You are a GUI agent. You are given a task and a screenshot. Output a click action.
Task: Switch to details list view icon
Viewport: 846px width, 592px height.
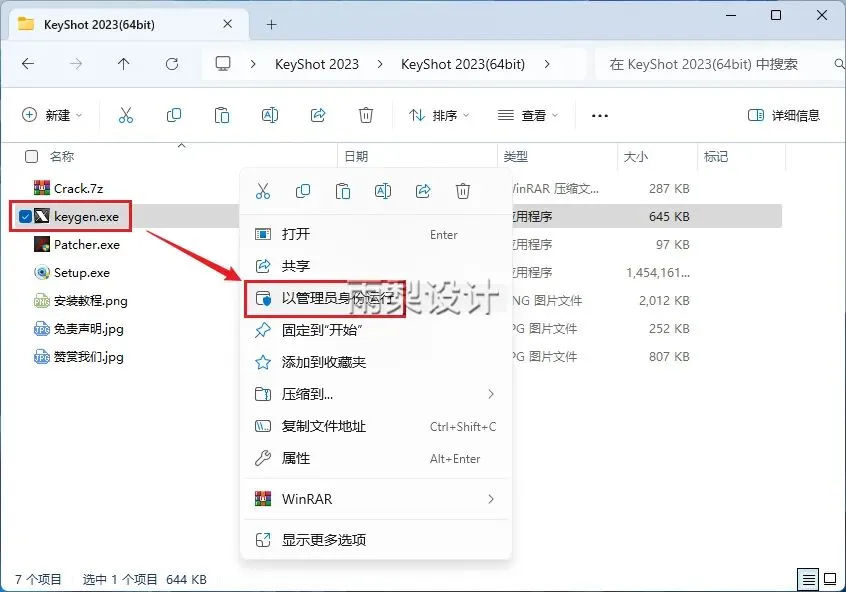(x=808, y=580)
